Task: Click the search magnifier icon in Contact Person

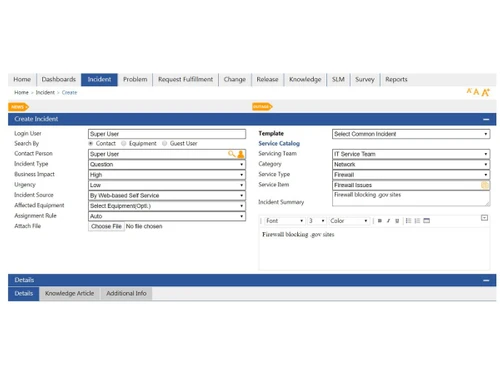Action: [x=231, y=154]
